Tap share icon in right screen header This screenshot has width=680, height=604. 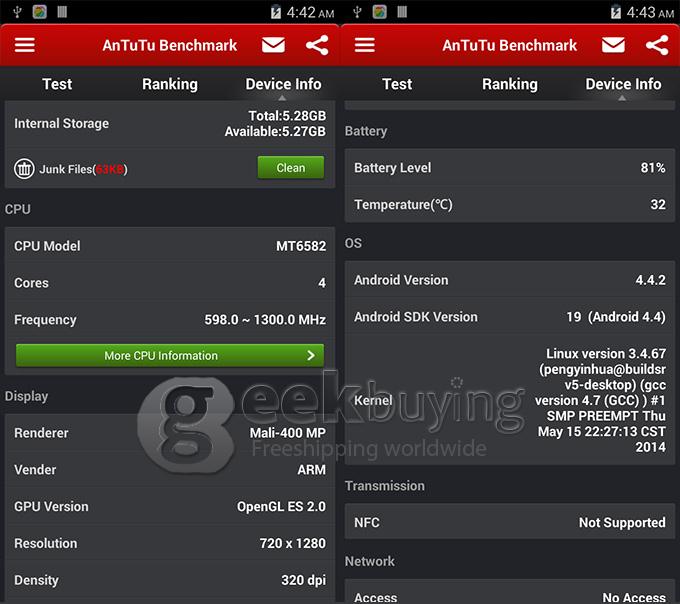tap(657, 45)
